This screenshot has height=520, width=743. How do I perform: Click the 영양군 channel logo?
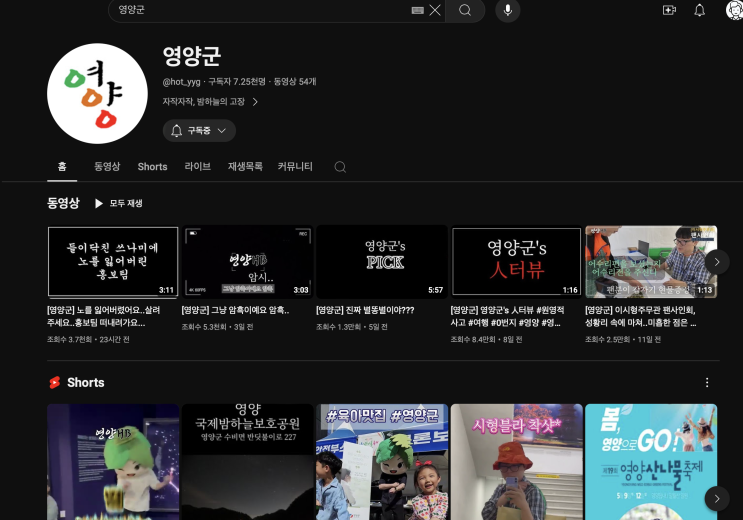click(x=97, y=93)
